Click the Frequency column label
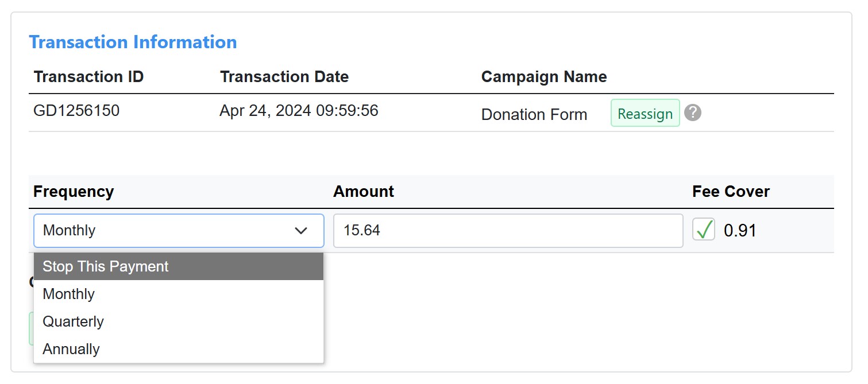This screenshot has width=868, height=384. (x=74, y=192)
